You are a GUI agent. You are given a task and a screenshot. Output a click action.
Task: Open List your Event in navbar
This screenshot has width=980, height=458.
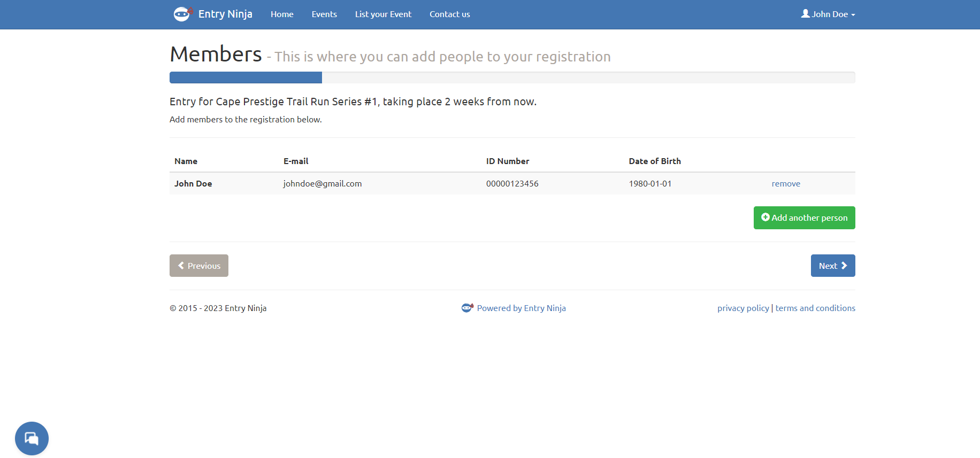[x=383, y=14]
